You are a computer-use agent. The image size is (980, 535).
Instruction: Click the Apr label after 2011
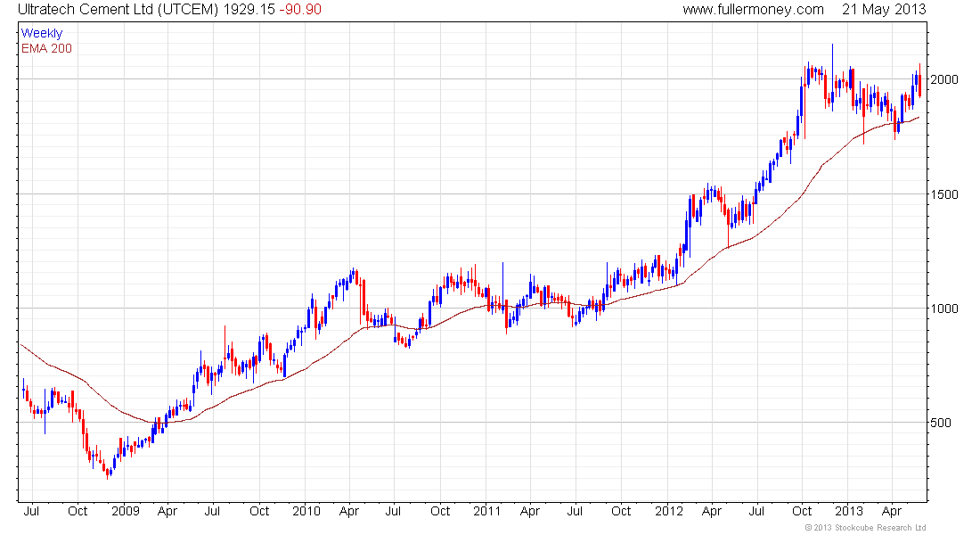tap(530, 511)
